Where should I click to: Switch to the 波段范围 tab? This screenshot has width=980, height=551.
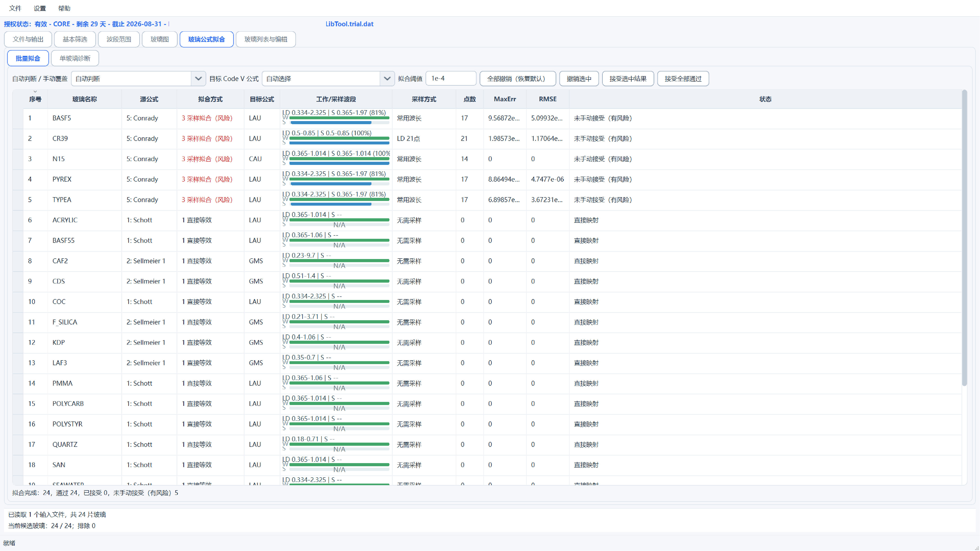[119, 39]
